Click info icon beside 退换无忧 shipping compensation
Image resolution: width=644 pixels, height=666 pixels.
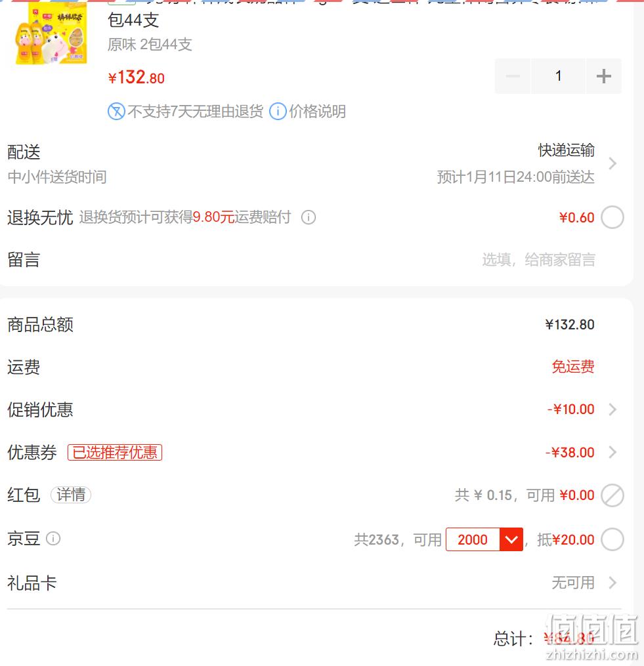coord(309,217)
